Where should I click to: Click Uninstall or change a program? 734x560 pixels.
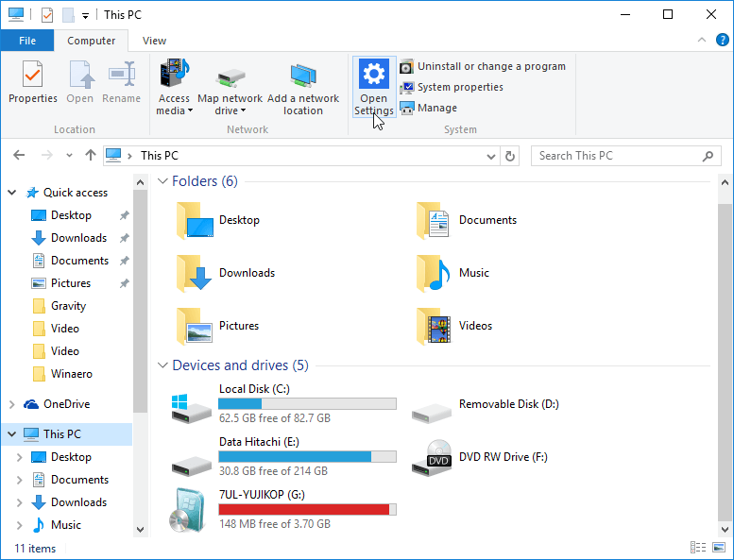pyautogui.click(x=483, y=66)
